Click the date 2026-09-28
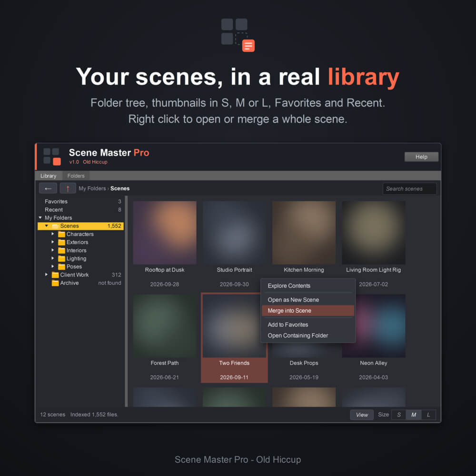 tap(165, 285)
